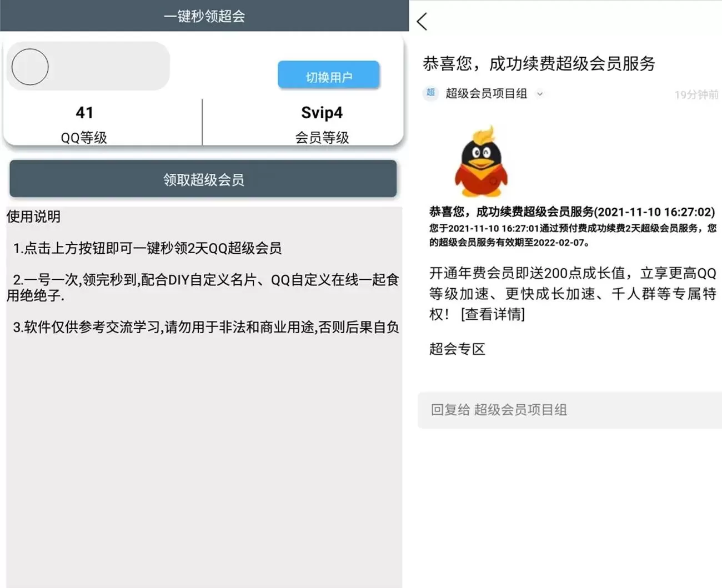Click the 19分钟前 message timestamp
This screenshot has height=588, width=722.
(x=696, y=94)
